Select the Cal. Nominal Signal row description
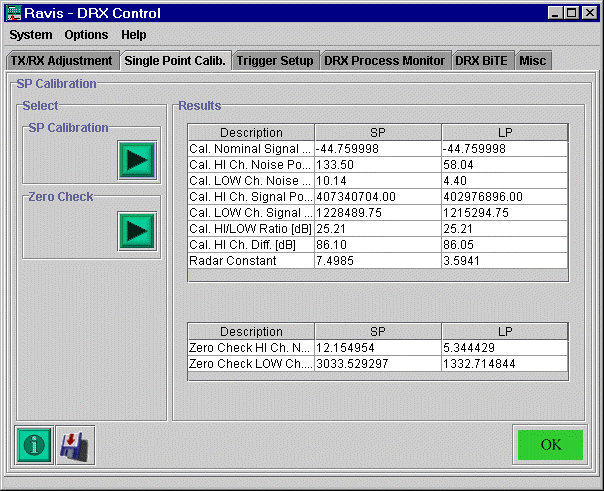The height and width of the screenshot is (491, 604). click(x=251, y=149)
